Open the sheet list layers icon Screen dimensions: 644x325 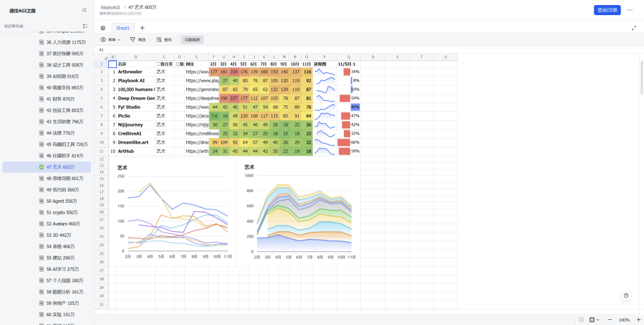pyautogui.click(x=103, y=28)
